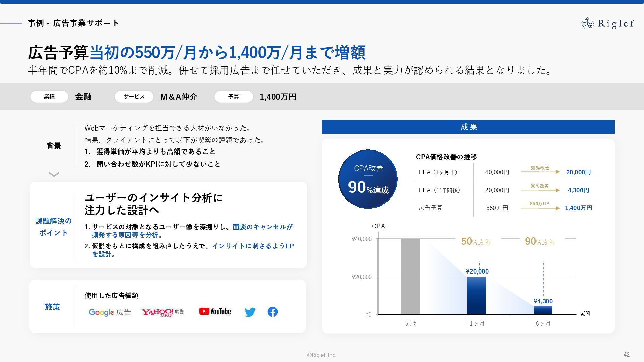
Task: Select the サービス pill label
Action: (134, 97)
